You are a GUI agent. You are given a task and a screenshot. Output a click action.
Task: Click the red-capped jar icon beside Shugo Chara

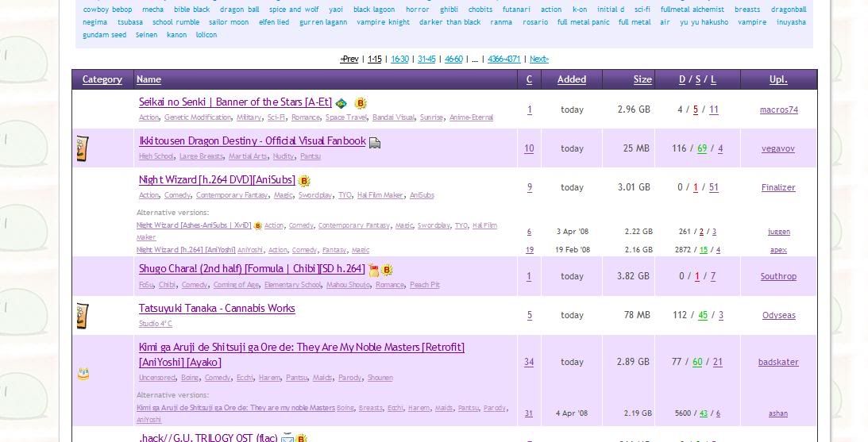(374, 271)
